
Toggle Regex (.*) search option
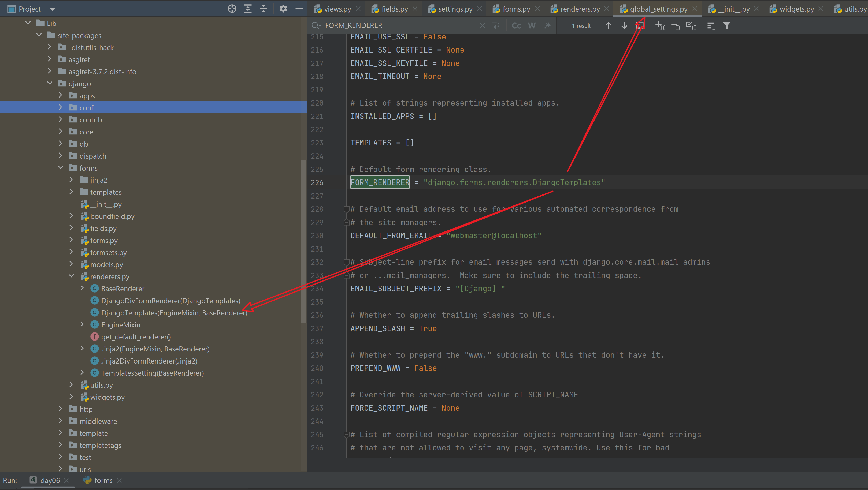click(548, 26)
